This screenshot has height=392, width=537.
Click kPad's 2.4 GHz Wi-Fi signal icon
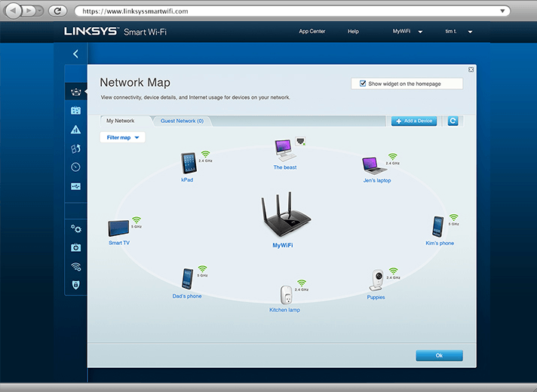tap(205, 154)
